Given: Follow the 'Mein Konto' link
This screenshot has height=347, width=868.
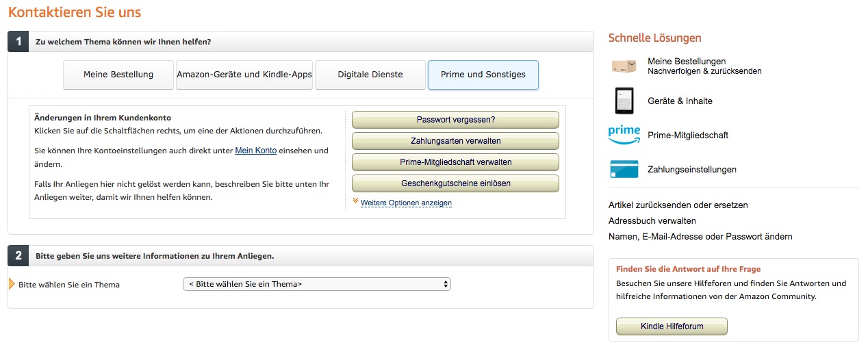Looking at the screenshot, I should pos(255,151).
